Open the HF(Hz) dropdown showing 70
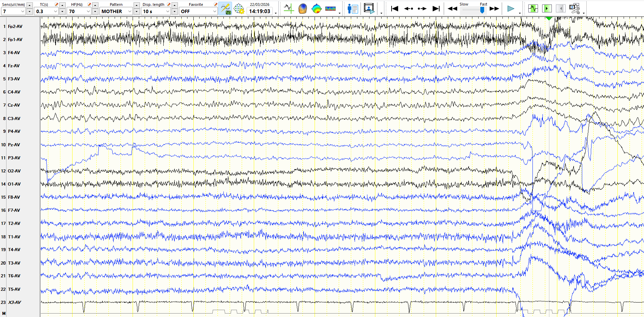Screen dimensions: 644x317 pos(79,11)
